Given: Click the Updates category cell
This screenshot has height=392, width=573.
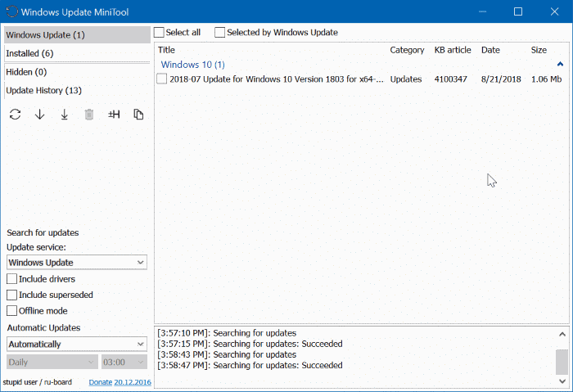Looking at the screenshot, I should 406,79.
